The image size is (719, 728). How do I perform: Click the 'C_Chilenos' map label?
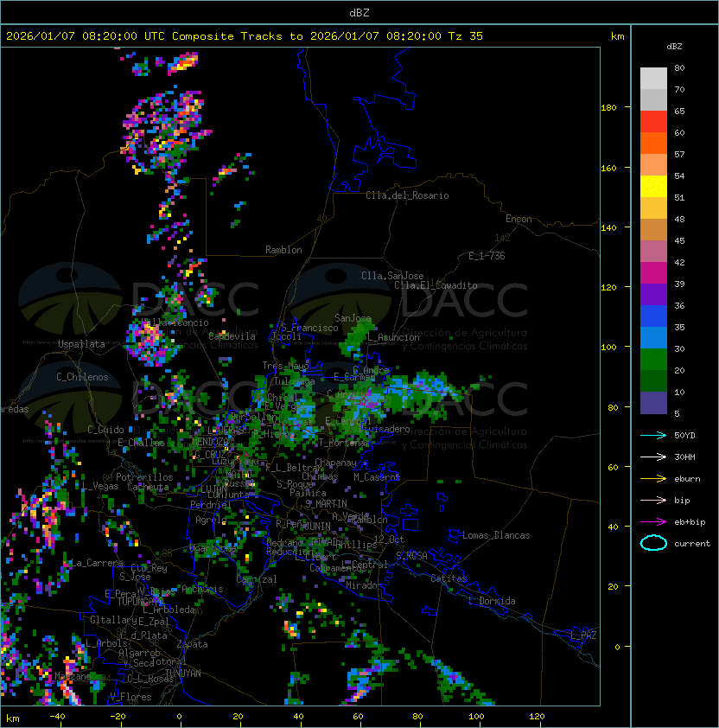pos(82,377)
